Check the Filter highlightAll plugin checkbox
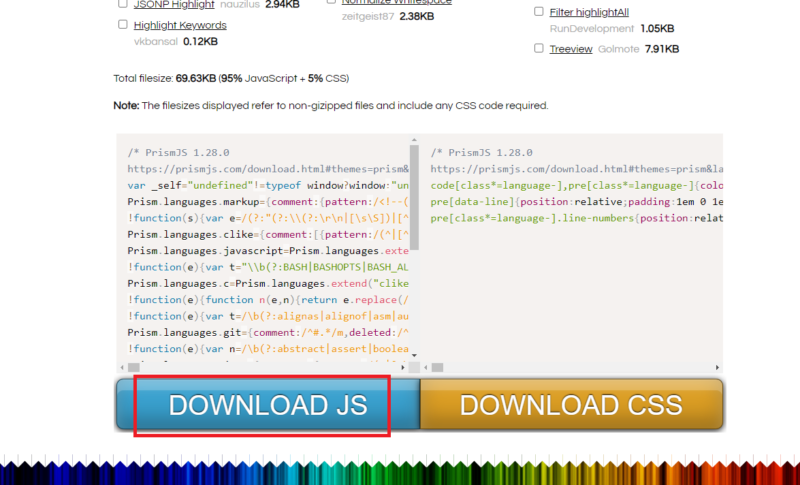This screenshot has height=485, width=800. point(539,11)
